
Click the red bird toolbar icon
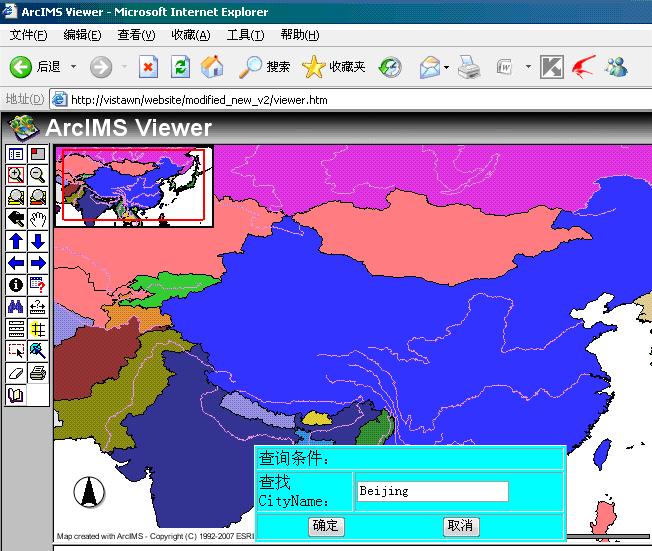point(584,67)
